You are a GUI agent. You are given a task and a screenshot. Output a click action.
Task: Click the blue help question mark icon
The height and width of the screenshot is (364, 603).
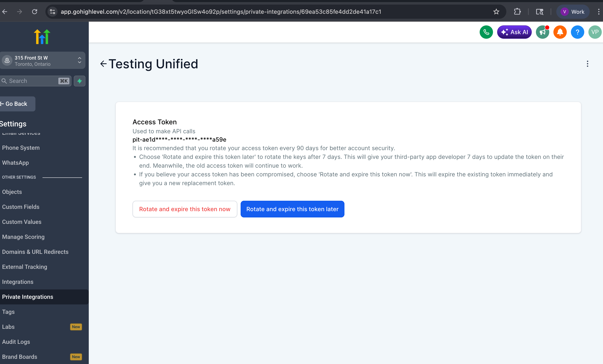point(577,32)
